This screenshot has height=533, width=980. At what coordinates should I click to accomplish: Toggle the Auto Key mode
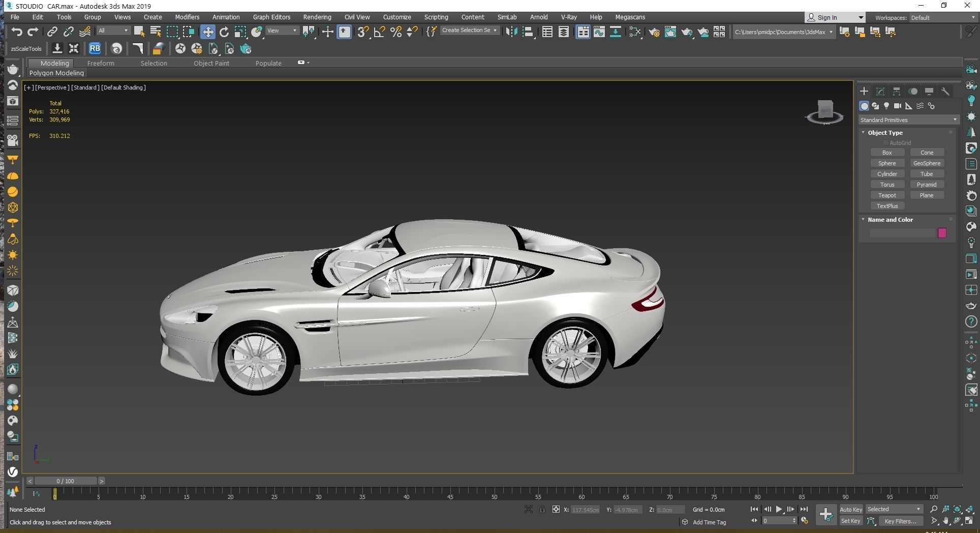(851, 509)
